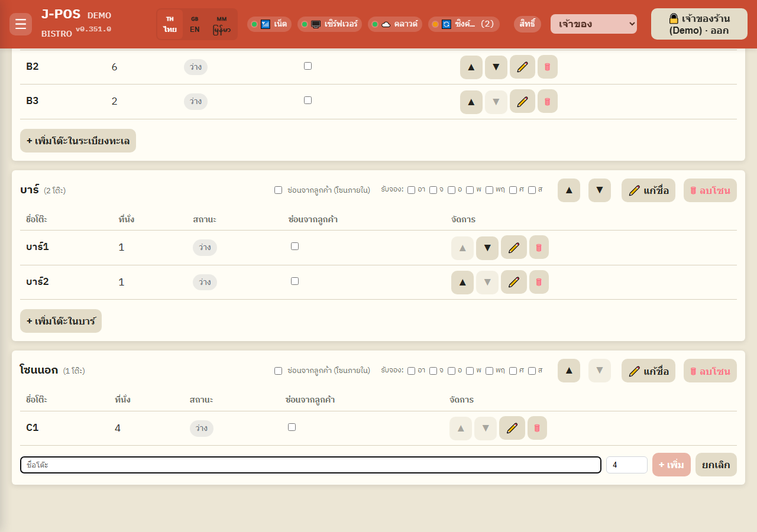
Task: Move table B2 down
Action: (x=496, y=67)
